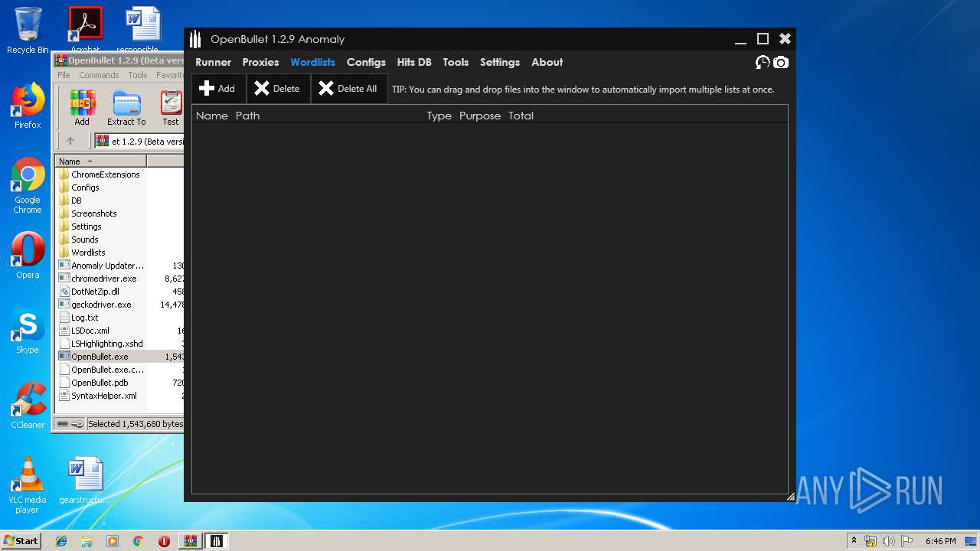Open the WinRAR Tools menu
The width and height of the screenshot is (980, 551).
(x=138, y=75)
